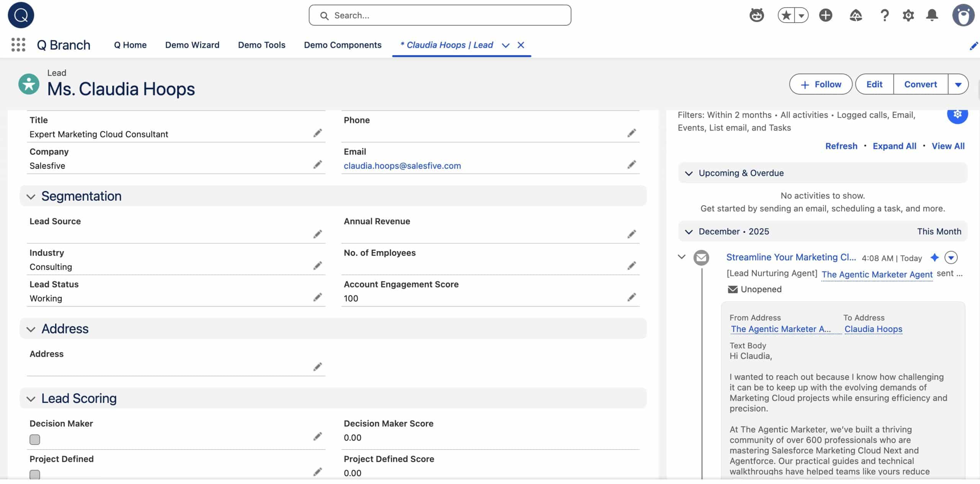Image resolution: width=980 pixels, height=484 pixels.
Task: Click the notifications bell icon
Action: [x=932, y=15]
